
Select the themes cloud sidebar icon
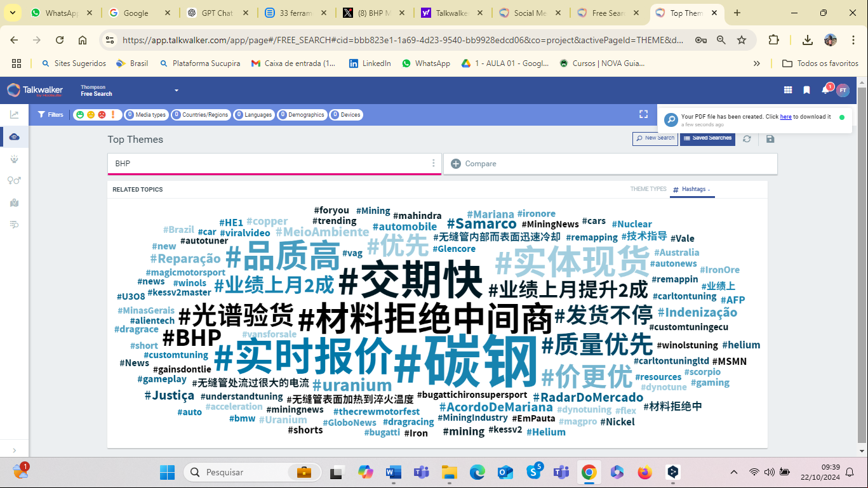(14, 137)
